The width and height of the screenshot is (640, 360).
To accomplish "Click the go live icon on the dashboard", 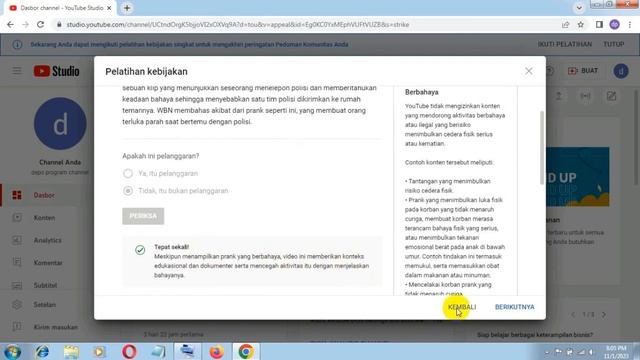I will pyautogui.click(x=585, y=96).
